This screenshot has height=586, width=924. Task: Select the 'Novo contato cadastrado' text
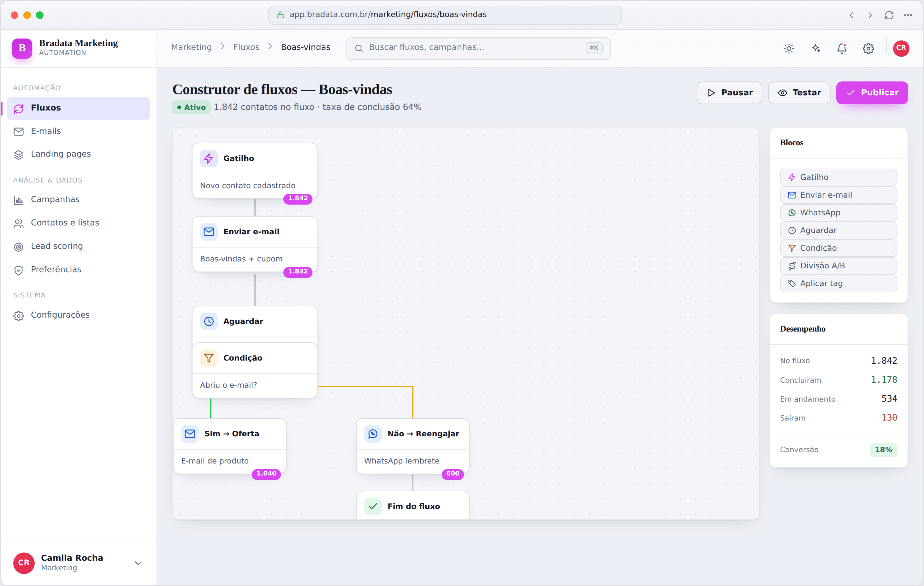coord(247,185)
